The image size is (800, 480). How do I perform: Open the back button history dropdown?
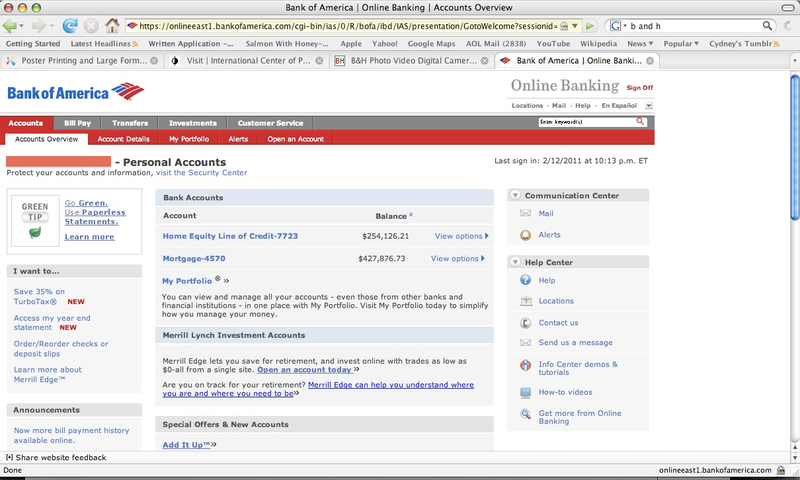tap(22, 26)
